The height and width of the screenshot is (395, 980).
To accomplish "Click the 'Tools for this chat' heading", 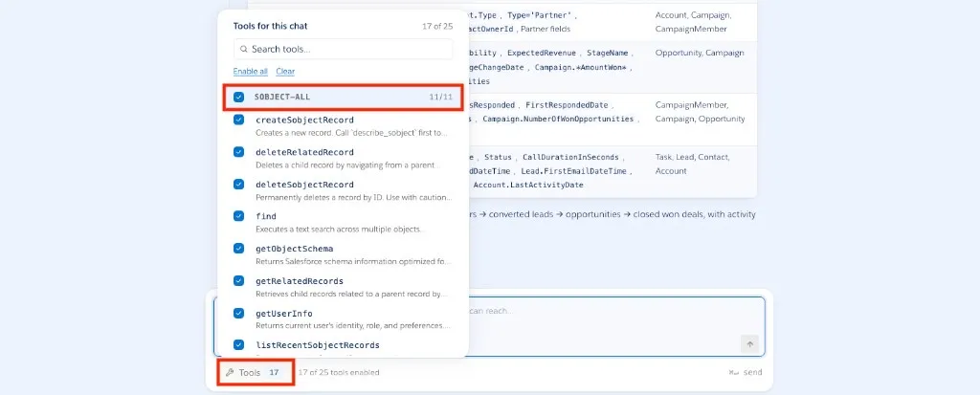I will (x=271, y=26).
